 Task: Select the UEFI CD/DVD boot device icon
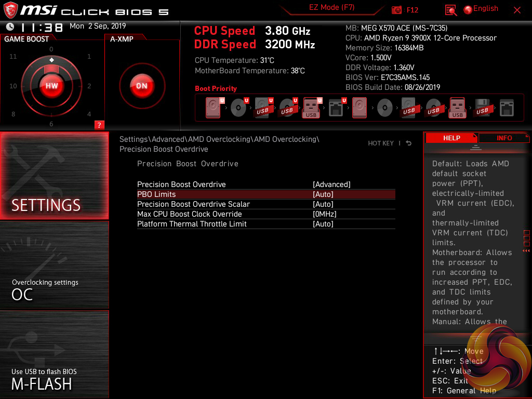(239, 108)
